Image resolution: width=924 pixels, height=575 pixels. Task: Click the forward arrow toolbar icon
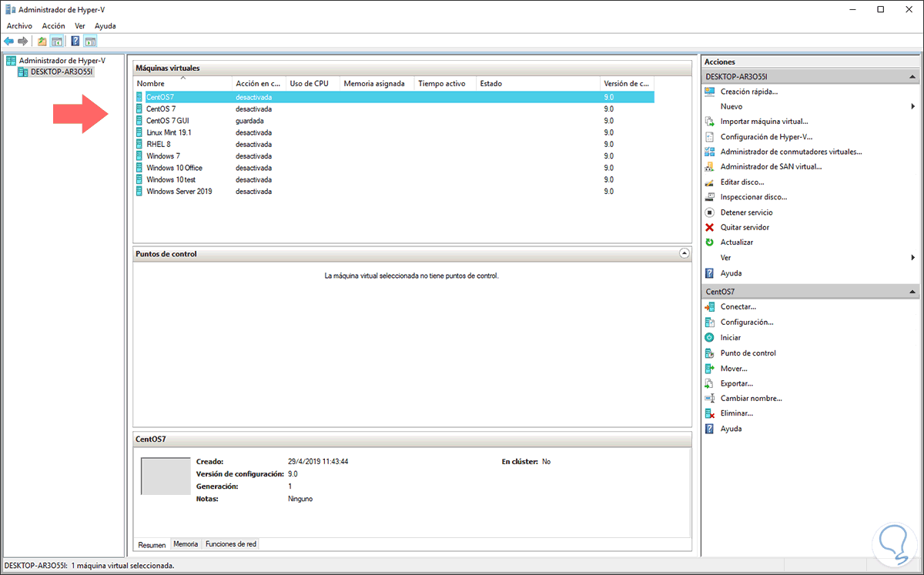pyautogui.click(x=23, y=41)
